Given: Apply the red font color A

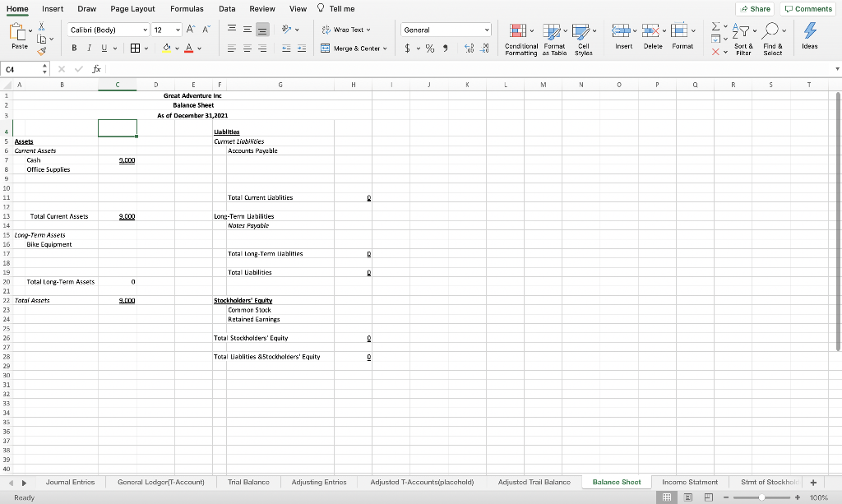Looking at the screenshot, I should (x=188, y=49).
